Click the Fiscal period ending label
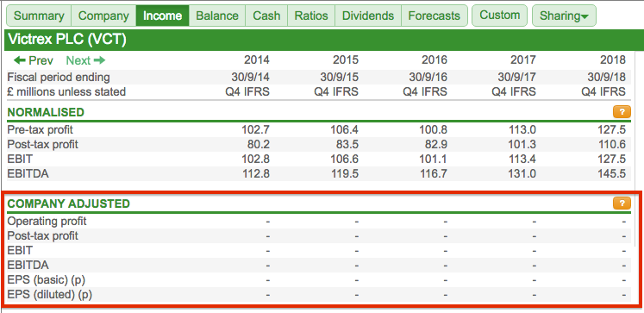 pos(59,77)
